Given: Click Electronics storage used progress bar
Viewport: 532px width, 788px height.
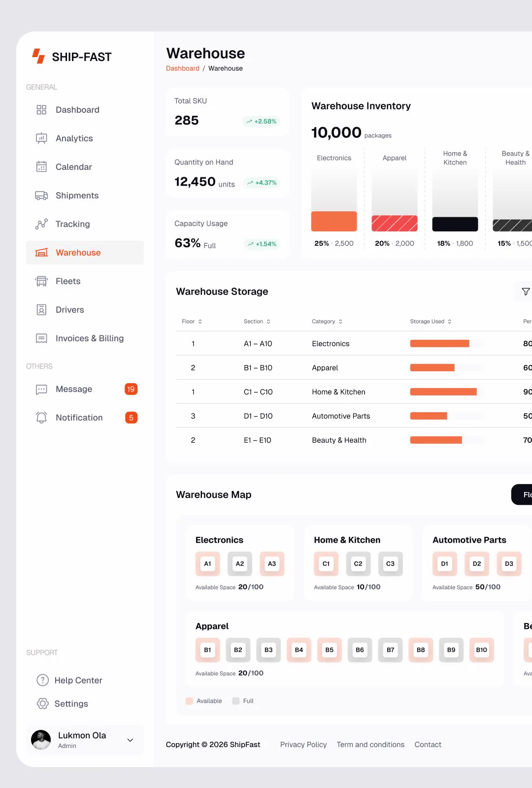Looking at the screenshot, I should [447, 344].
